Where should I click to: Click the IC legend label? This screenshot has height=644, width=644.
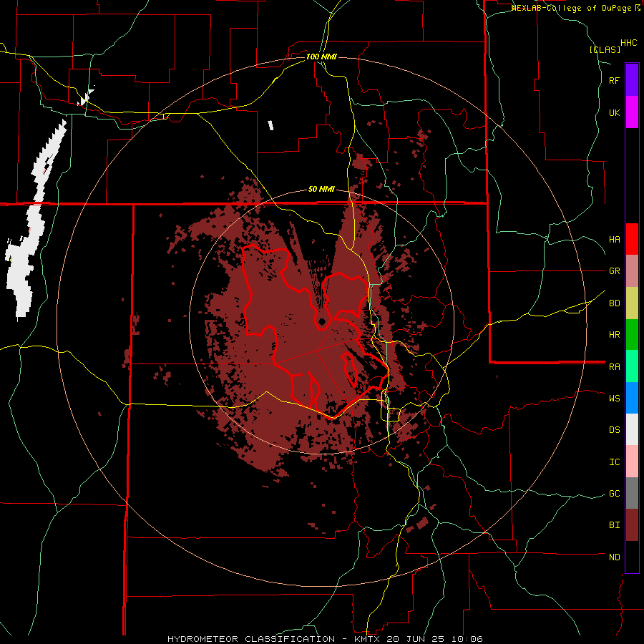coord(614,462)
